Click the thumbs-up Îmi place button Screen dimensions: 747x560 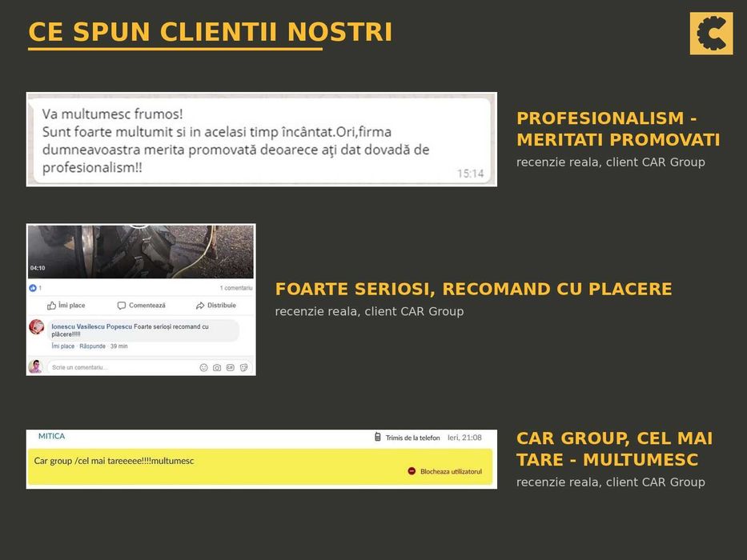click(x=66, y=306)
